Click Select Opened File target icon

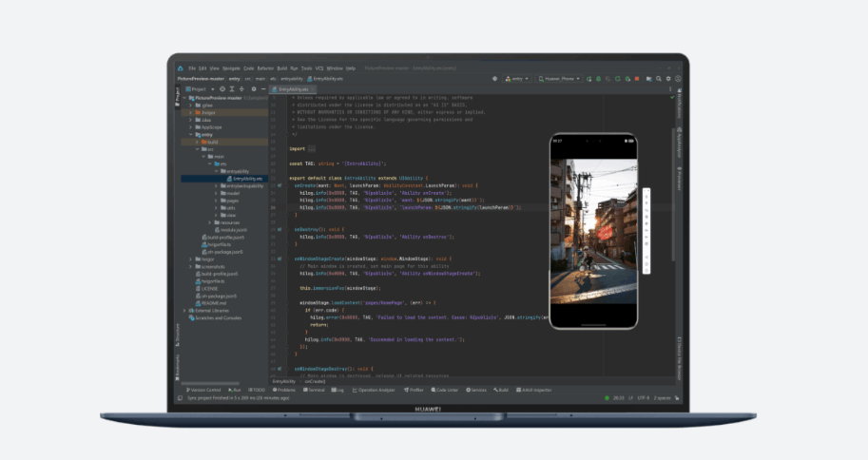pyautogui.click(x=222, y=89)
